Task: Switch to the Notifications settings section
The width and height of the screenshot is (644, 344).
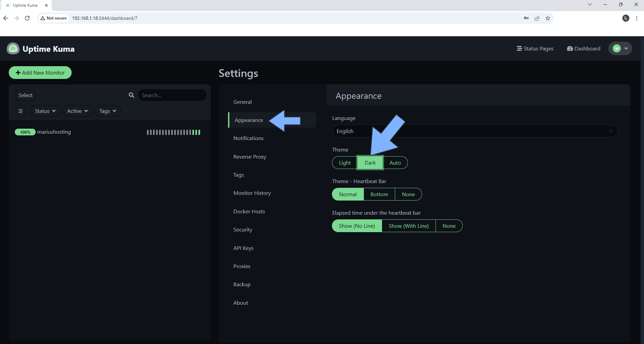Action: 248,138
